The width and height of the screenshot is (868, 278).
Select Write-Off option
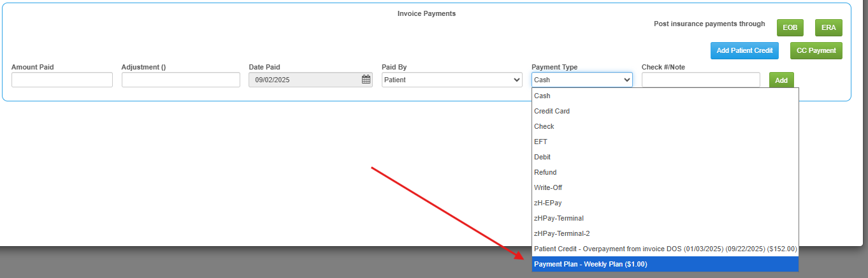tap(664, 187)
